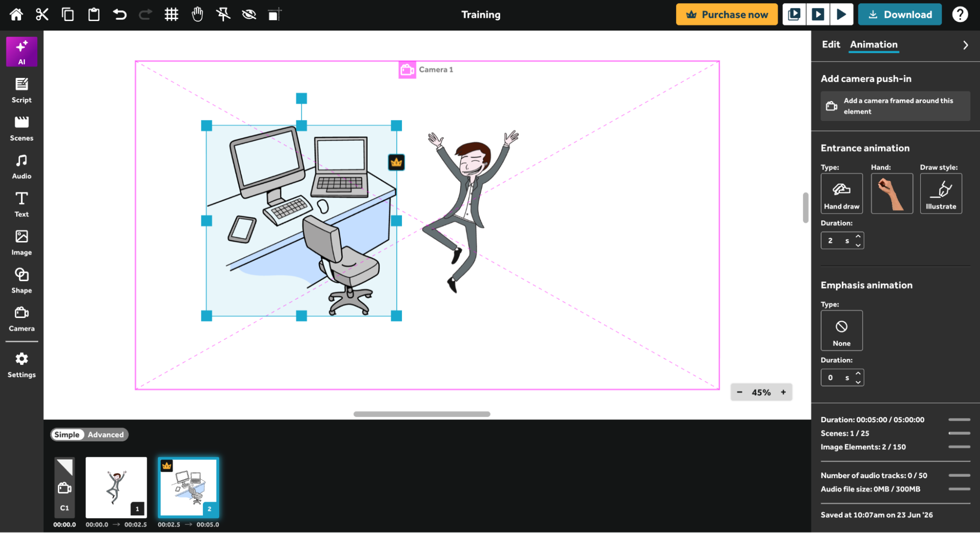980x533 pixels.
Task: Click the premium crown badge on desk image
Action: pyautogui.click(x=396, y=162)
